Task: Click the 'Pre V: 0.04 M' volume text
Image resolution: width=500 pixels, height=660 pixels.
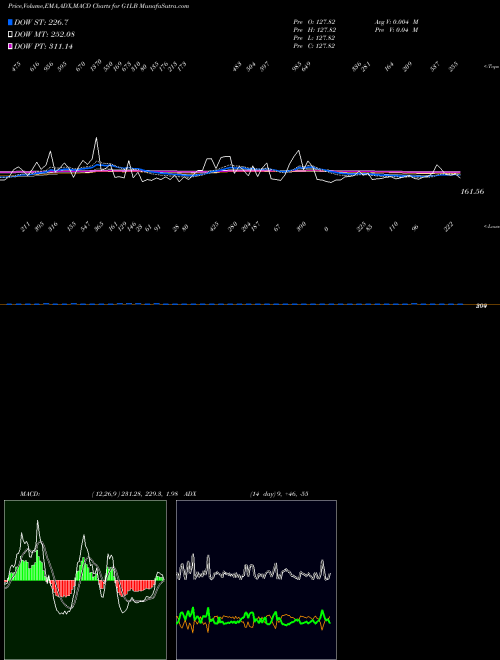Action: (x=396, y=30)
